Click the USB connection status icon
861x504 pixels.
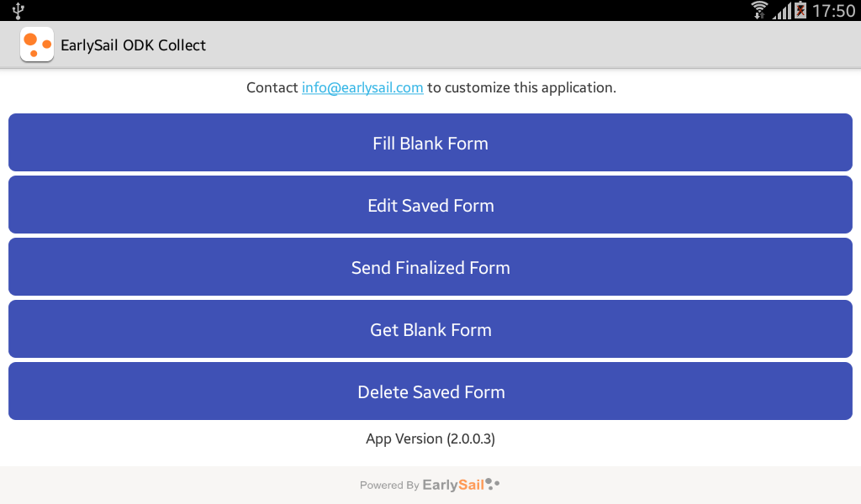pyautogui.click(x=18, y=10)
